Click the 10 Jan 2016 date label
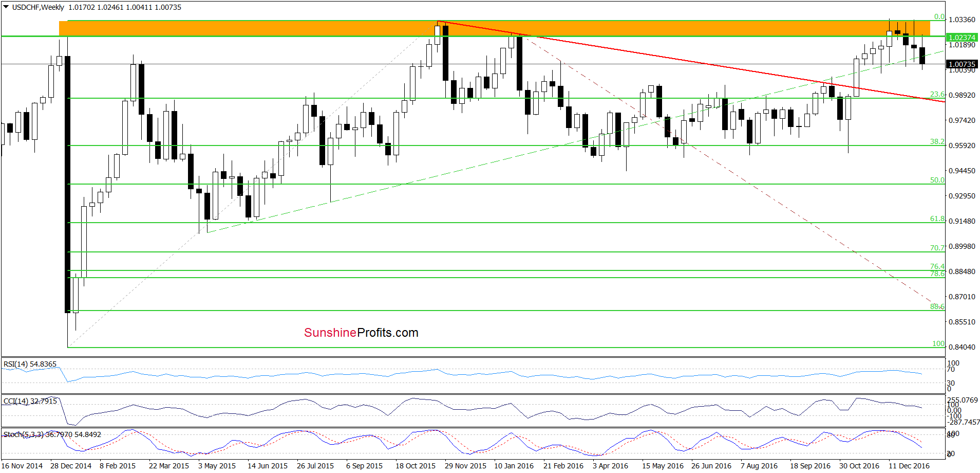The height and width of the screenshot is (473, 980). (x=514, y=466)
